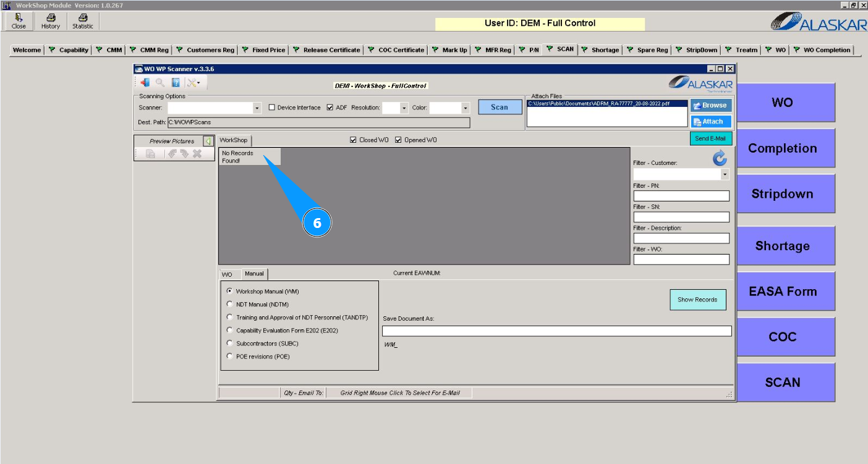Click the rotate right icon under Preview Pictures
This screenshot has width=868, height=464.
click(184, 154)
